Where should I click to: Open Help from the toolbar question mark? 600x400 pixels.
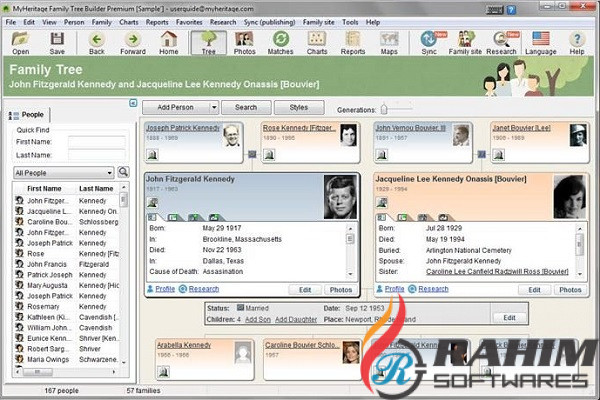(577, 43)
